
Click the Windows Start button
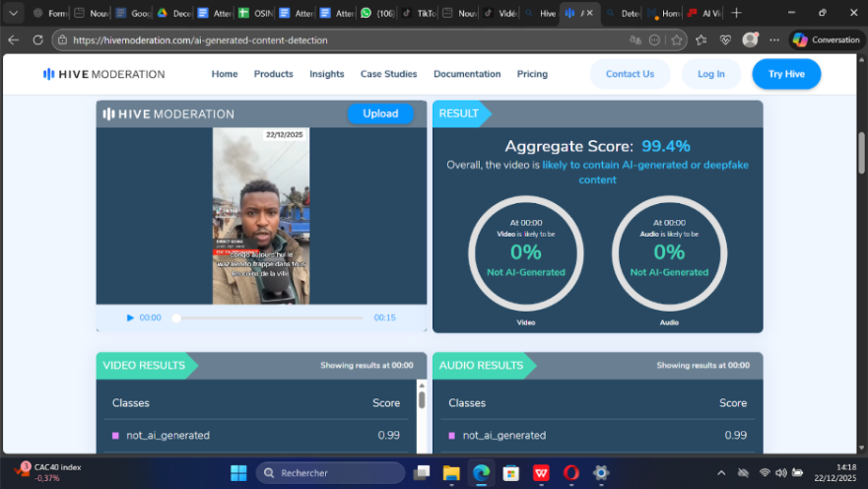tap(238, 473)
